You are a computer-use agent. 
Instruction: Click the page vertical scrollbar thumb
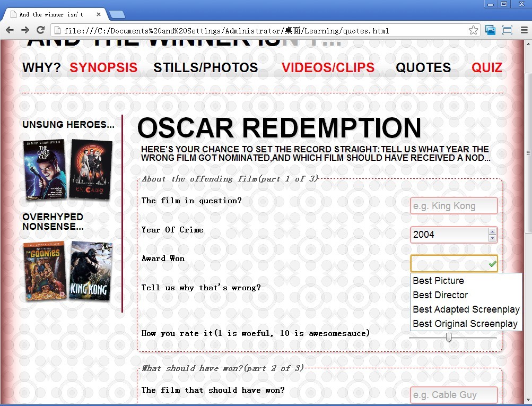coord(528,153)
